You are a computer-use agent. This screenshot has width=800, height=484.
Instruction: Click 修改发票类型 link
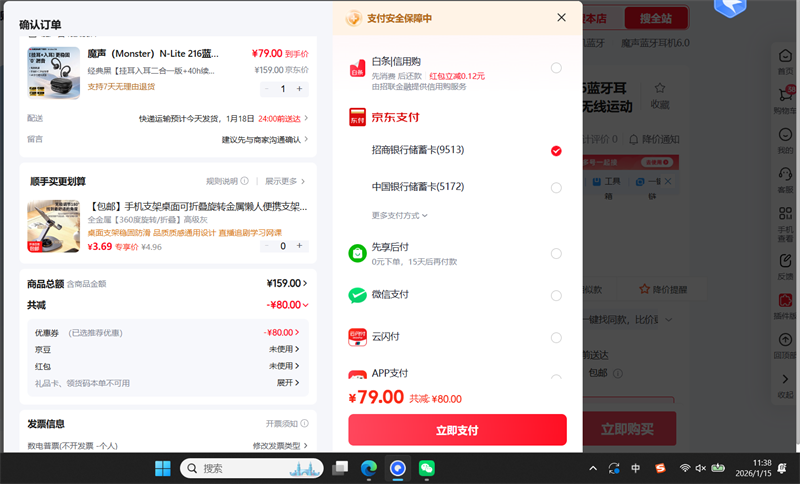point(280,446)
